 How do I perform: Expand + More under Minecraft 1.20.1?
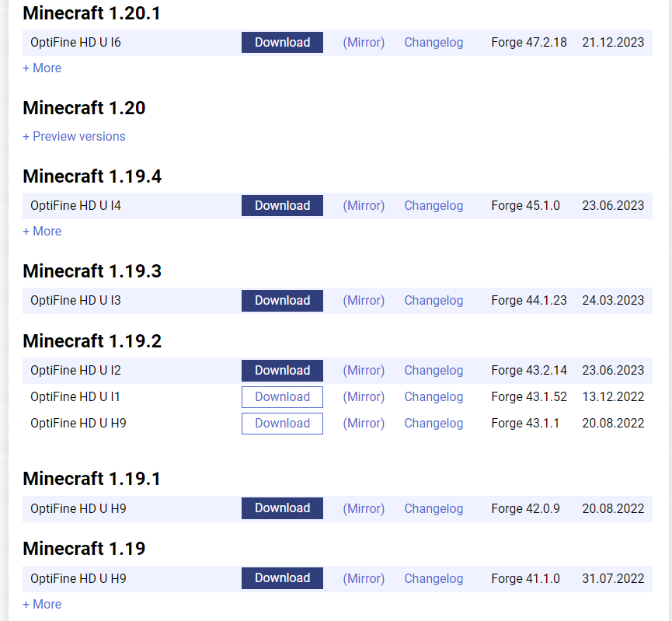tap(42, 68)
